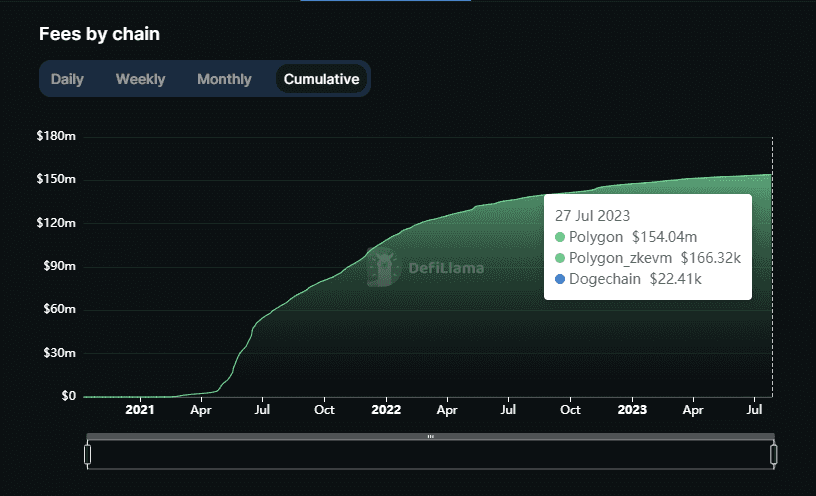Grab the right handle of range slider
This screenshot has height=496, width=816.
pos(774,455)
